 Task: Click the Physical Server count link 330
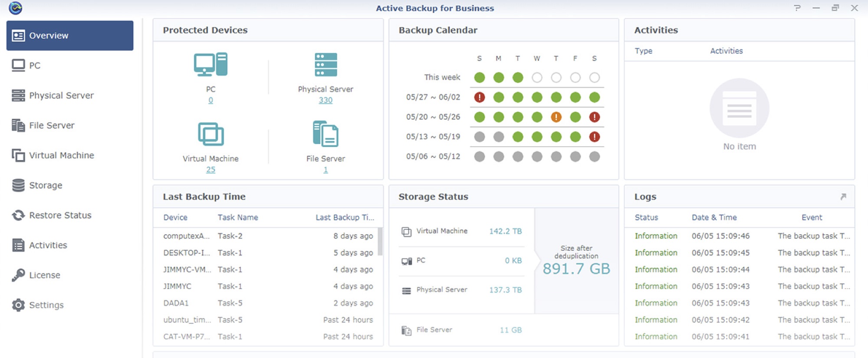point(325,100)
